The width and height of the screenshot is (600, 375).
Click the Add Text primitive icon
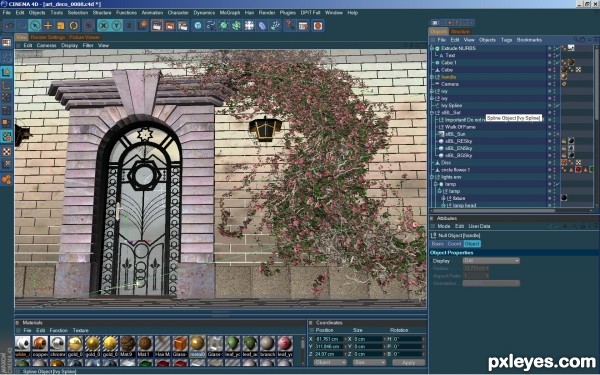[198, 26]
